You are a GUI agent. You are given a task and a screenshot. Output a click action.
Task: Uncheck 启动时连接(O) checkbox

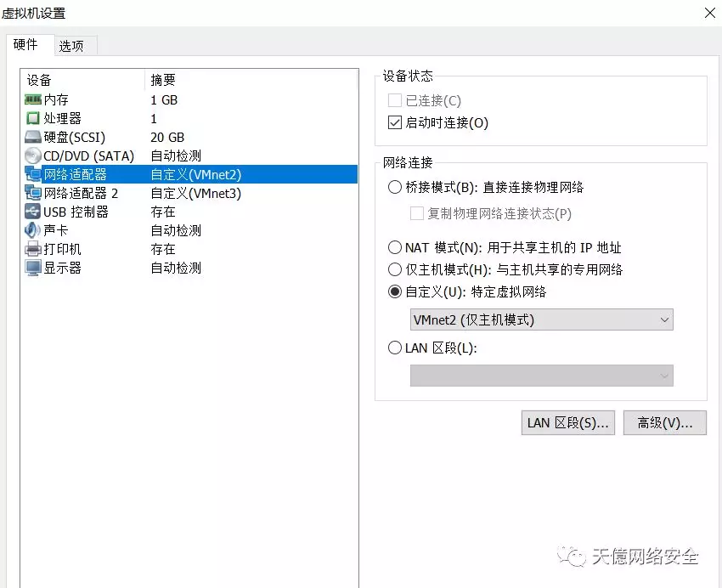point(395,122)
